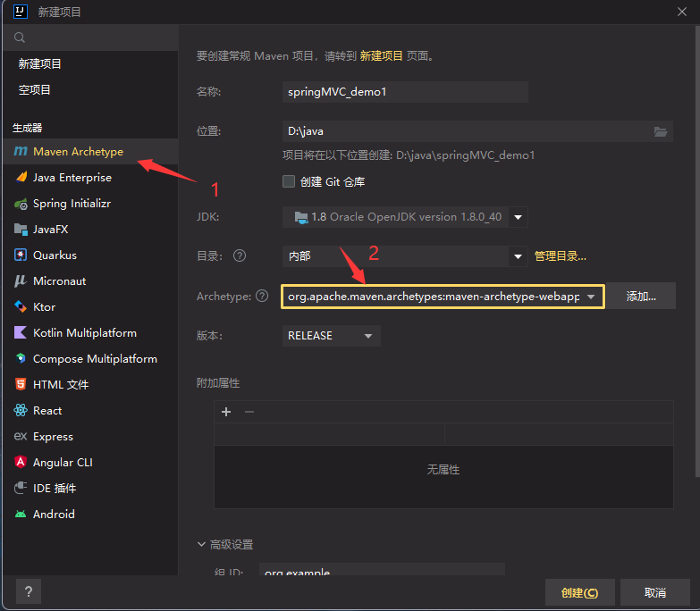Click the Express ex icon
This screenshot has height=611, width=700.
21,436
